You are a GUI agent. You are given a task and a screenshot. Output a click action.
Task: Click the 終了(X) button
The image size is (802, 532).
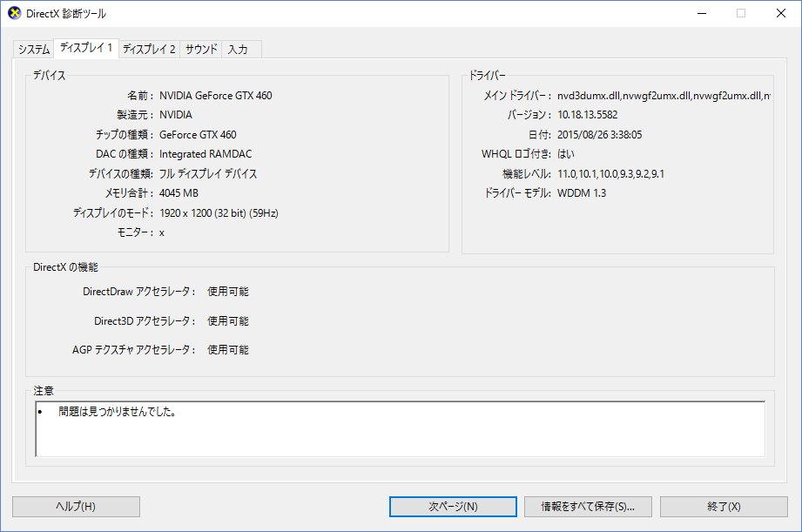point(724,507)
